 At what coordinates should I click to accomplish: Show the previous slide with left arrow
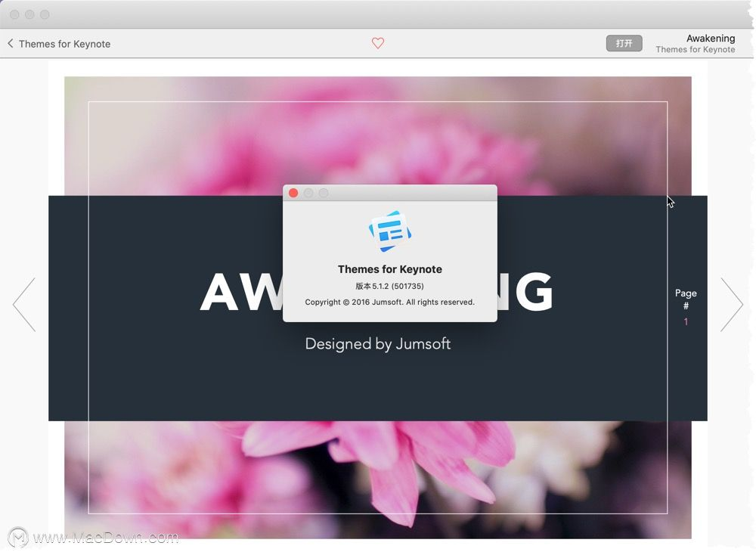[24, 304]
